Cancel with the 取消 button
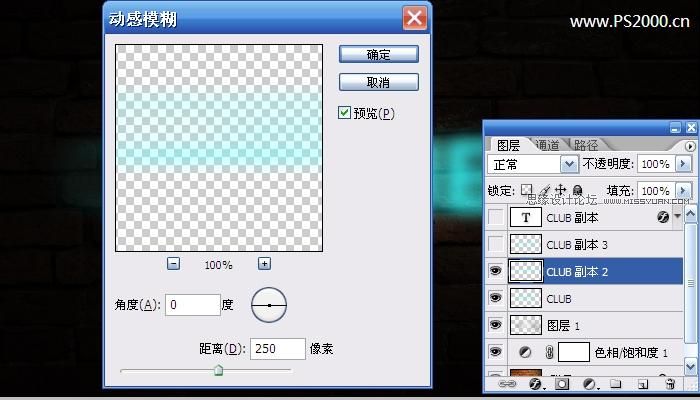700x400 pixels. pos(379,82)
